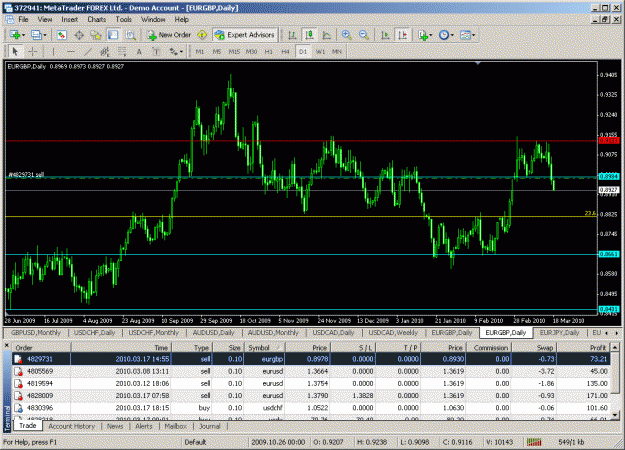Click the New Order button

169,35
